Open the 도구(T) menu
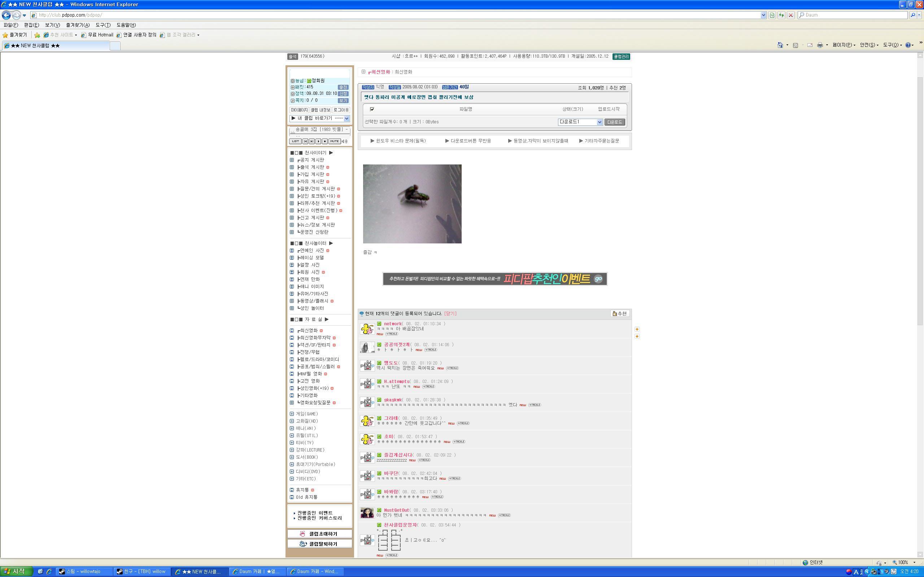 click(x=103, y=25)
